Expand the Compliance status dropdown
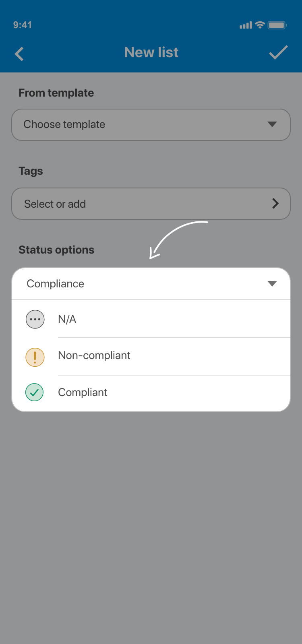 point(151,284)
